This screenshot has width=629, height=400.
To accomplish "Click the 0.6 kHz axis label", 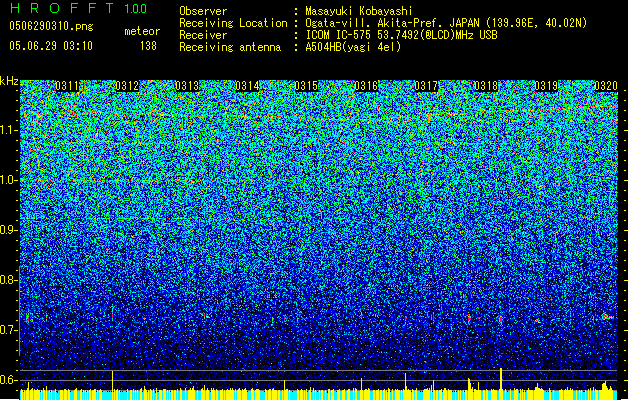I will [x=8, y=380].
